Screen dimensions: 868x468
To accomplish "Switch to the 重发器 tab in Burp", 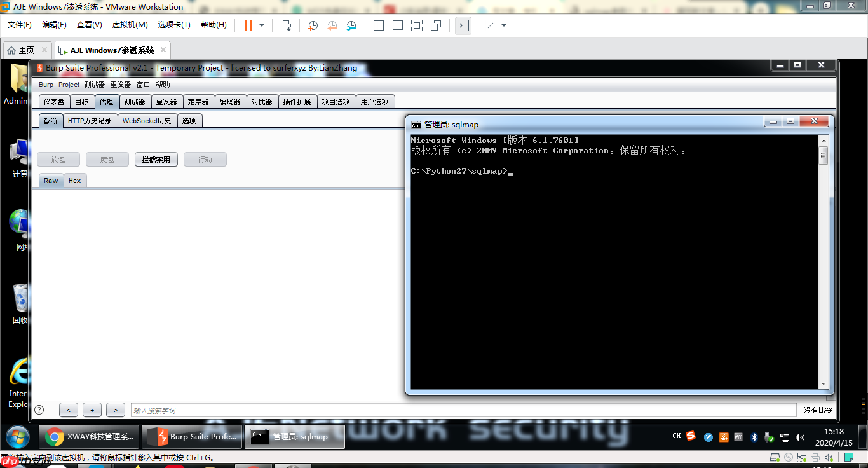I will click(x=166, y=100).
